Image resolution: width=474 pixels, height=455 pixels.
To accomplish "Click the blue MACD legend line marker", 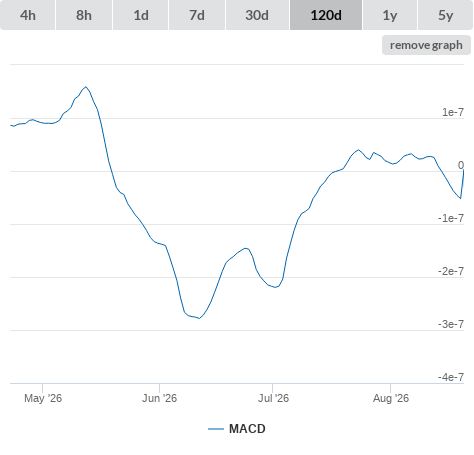I will tap(216, 429).
